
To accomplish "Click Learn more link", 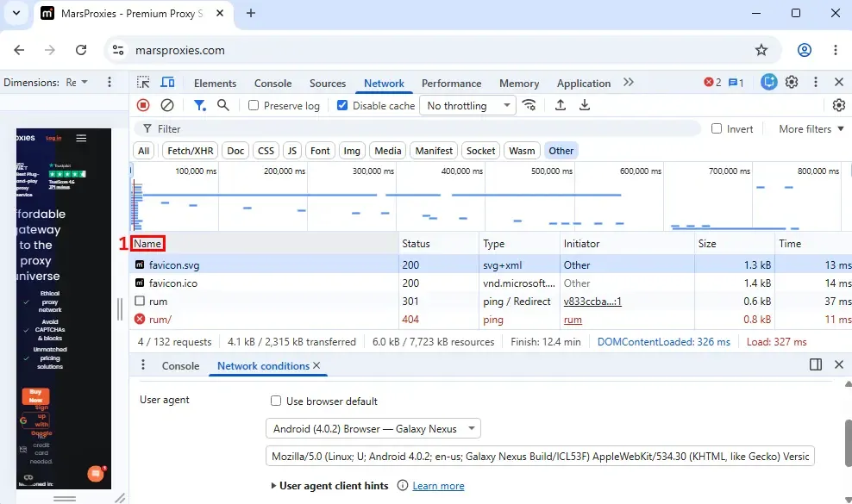I will pos(438,486).
